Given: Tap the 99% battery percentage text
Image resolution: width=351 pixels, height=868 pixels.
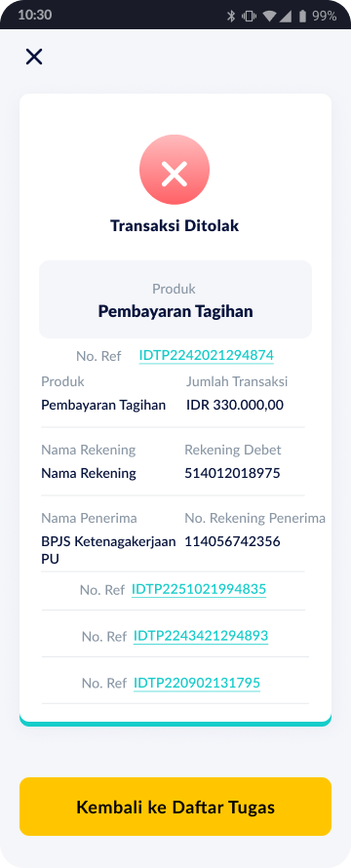Looking at the screenshot, I should click(324, 16).
